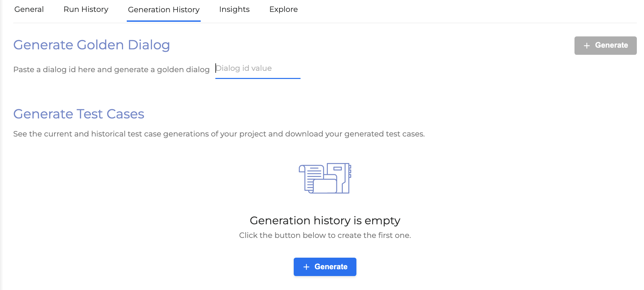Click 'Click the button below to create' text

click(325, 236)
